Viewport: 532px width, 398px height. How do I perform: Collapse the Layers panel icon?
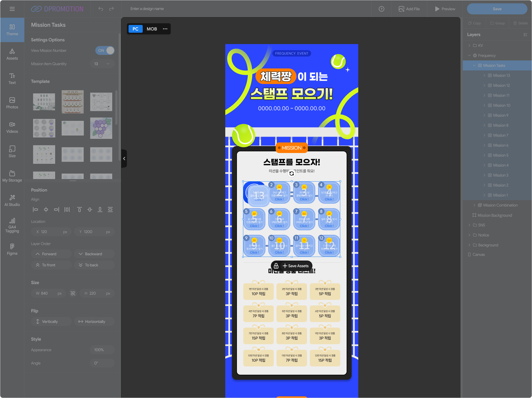pos(525,35)
